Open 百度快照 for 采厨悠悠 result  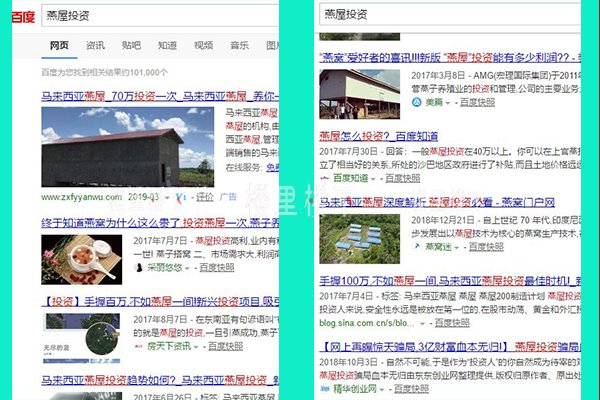pos(217,268)
